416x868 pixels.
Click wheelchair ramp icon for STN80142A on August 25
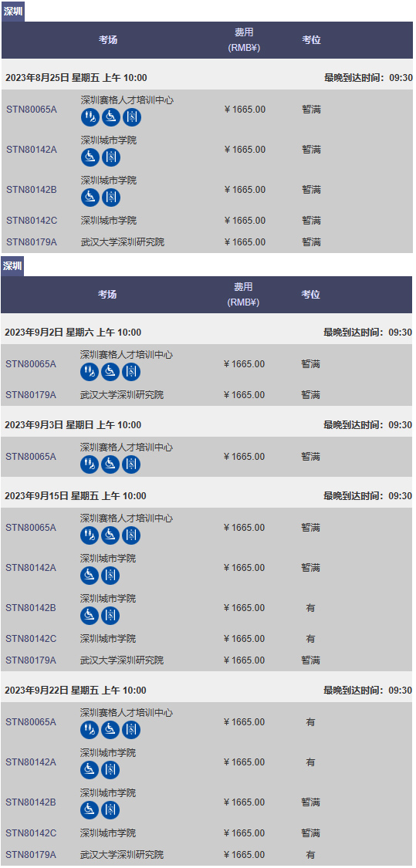click(x=90, y=157)
